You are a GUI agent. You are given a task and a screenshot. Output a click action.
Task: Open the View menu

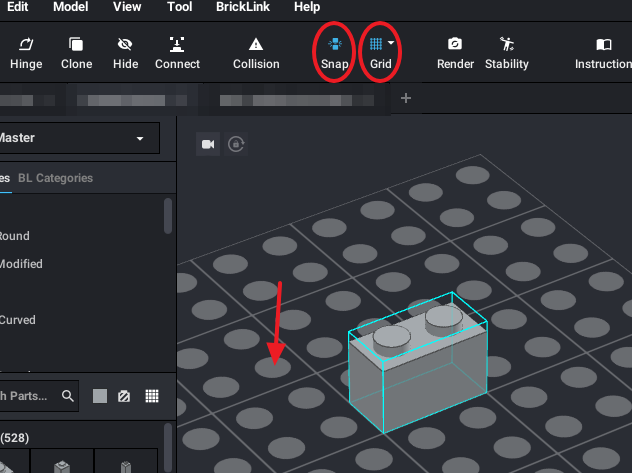(127, 7)
